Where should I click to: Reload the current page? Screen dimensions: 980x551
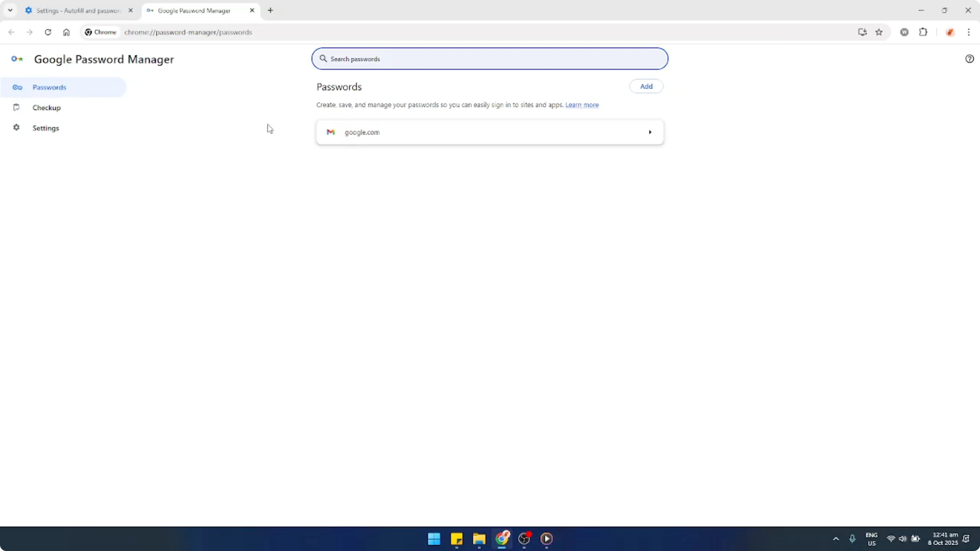click(48, 32)
